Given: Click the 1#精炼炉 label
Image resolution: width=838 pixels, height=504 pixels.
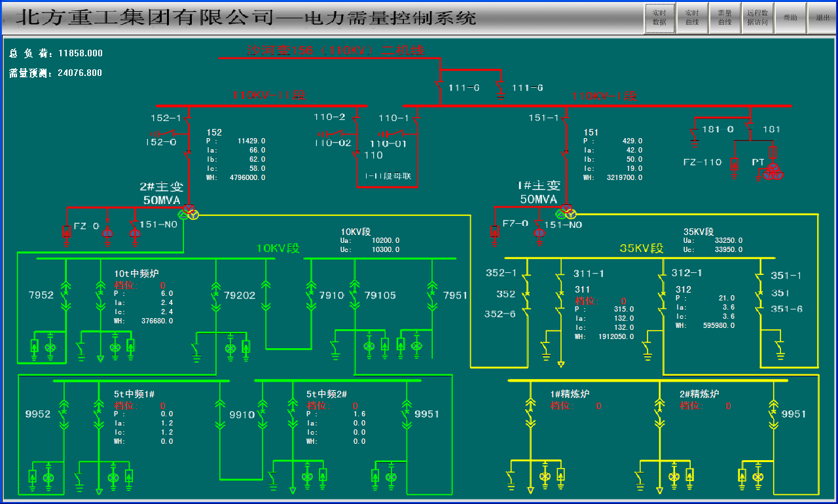Looking at the screenshot, I should point(570,394).
